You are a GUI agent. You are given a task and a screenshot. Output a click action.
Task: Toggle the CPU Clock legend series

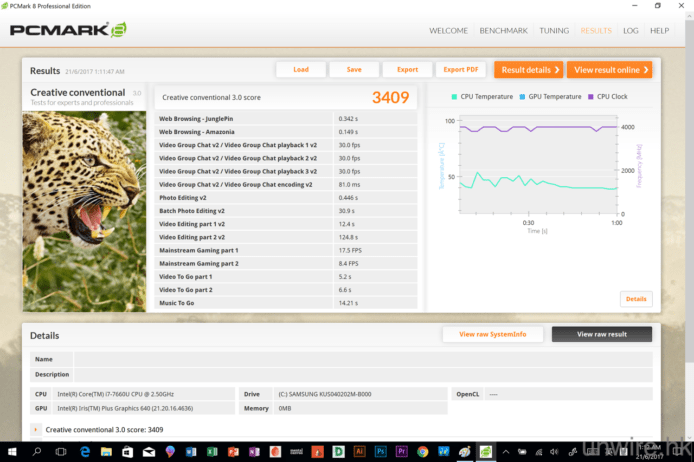click(x=608, y=97)
